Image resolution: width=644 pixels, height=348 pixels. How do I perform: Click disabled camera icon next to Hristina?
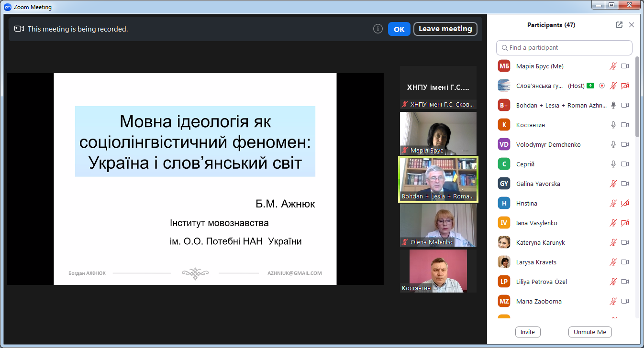click(624, 204)
